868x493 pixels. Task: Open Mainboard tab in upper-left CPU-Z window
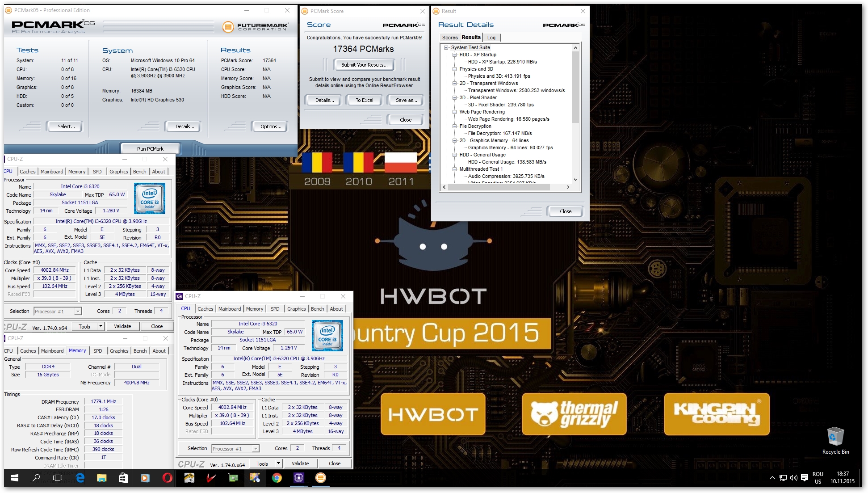(52, 172)
